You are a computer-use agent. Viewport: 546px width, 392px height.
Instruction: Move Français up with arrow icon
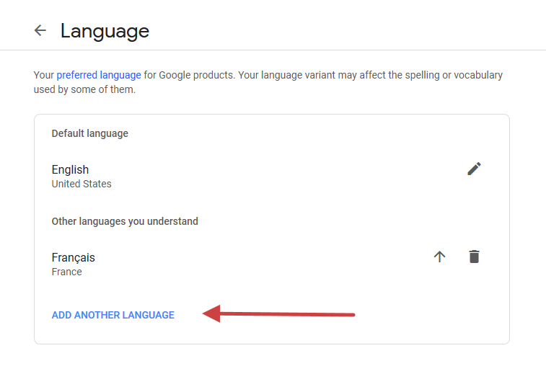tap(440, 257)
